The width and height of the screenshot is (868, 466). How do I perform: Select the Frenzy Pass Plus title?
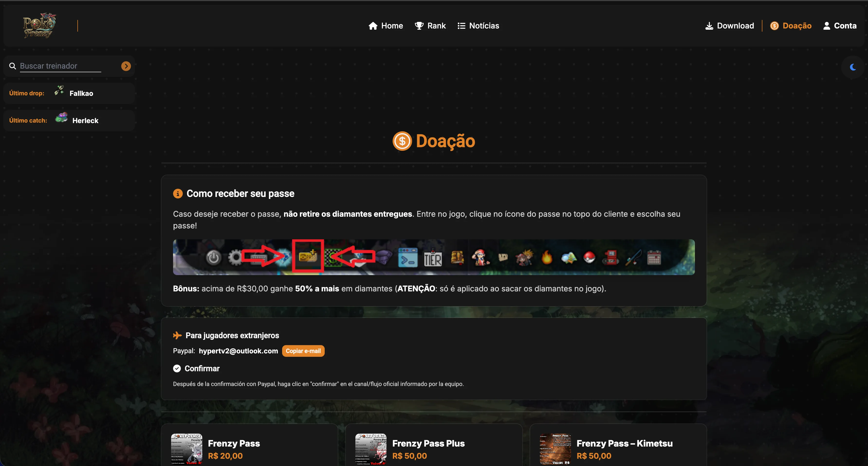click(428, 443)
